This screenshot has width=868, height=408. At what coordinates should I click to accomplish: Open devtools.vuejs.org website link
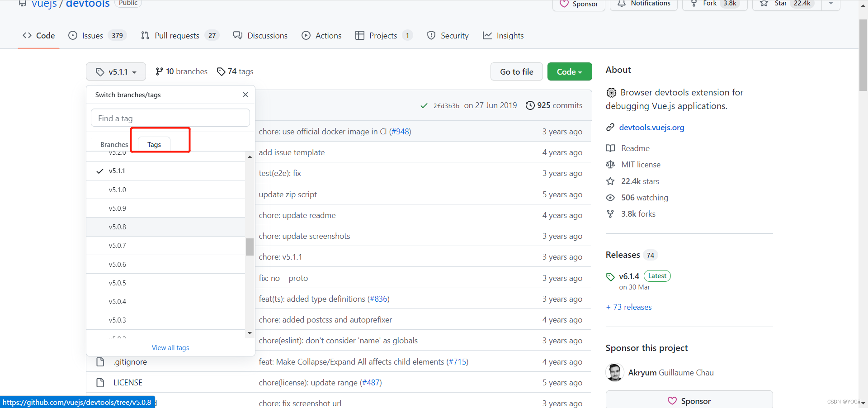click(651, 128)
